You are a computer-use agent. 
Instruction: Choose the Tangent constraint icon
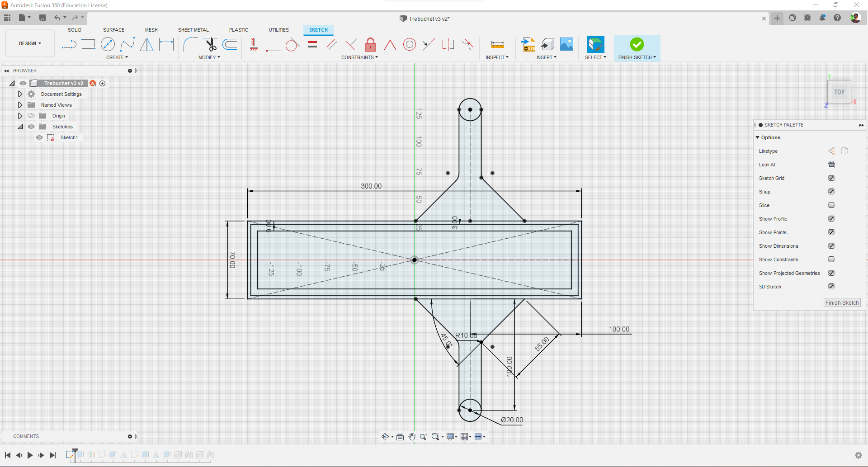[x=292, y=45]
